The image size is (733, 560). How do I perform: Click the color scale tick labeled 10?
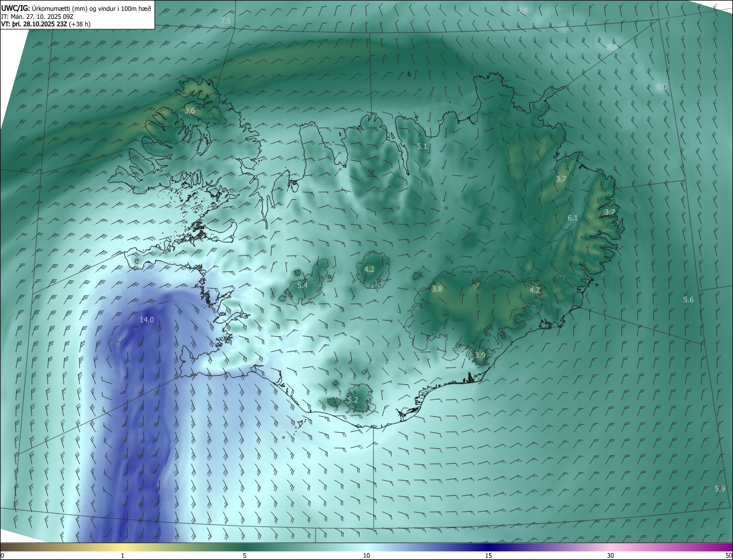click(x=366, y=555)
